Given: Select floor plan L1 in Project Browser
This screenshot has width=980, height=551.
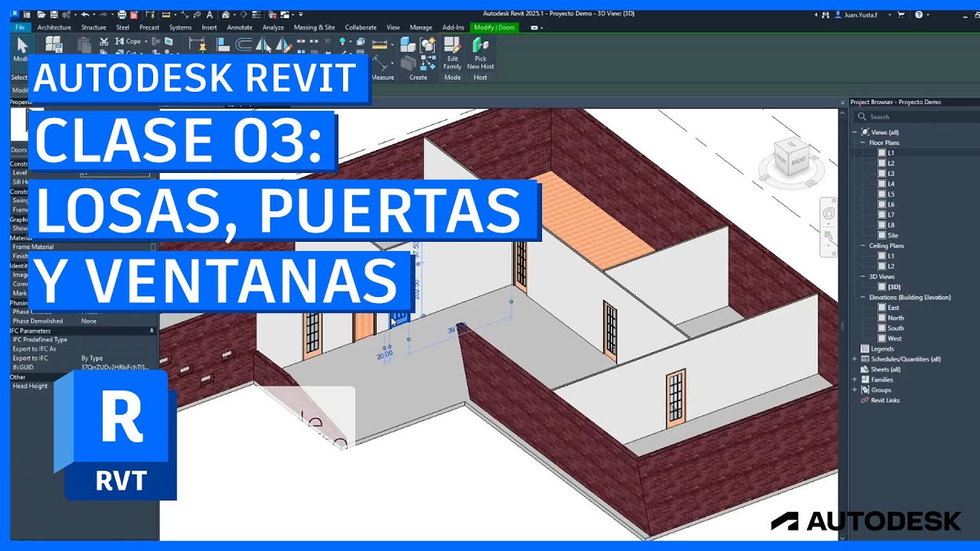Looking at the screenshot, I should [x=891, y=153].
